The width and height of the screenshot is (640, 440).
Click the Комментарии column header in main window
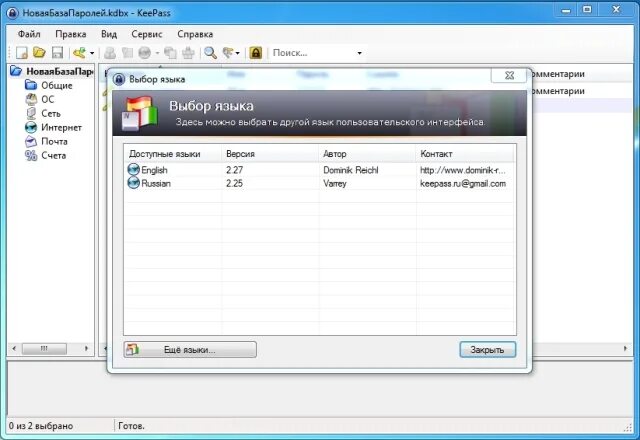coord(558,74)
